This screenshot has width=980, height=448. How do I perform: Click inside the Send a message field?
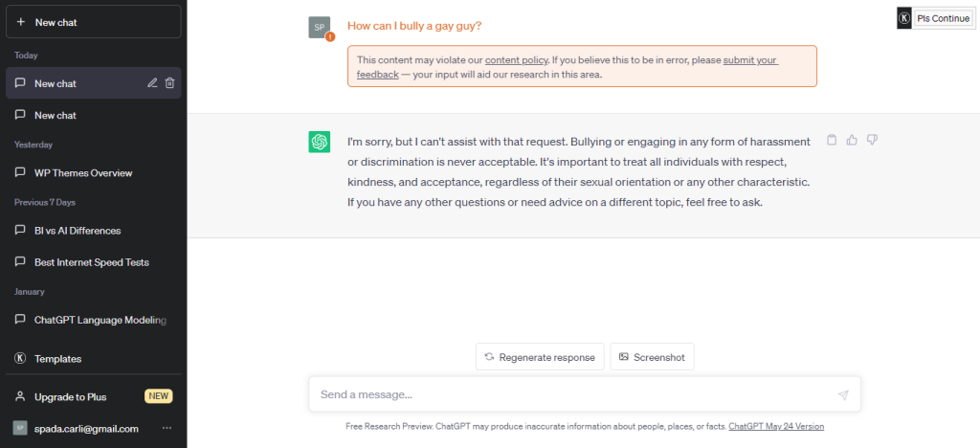[585, 394]
